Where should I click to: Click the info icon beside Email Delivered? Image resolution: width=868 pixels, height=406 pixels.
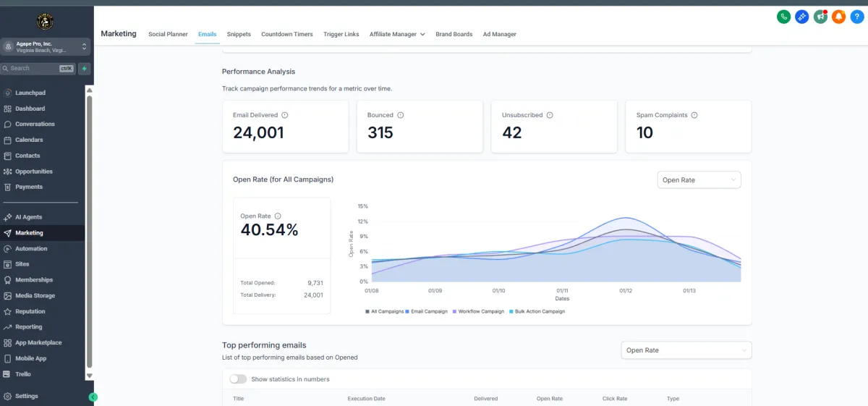pyautogui.click(x=284, y=115)
